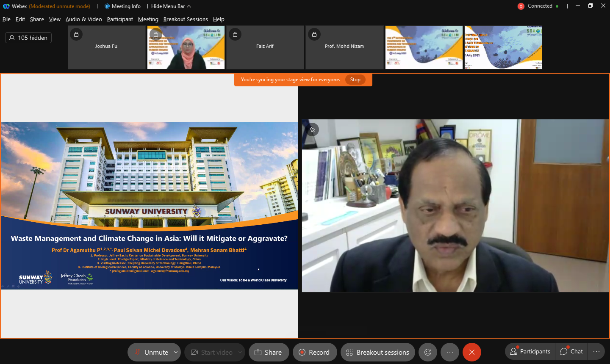Image resolution: width=610 pixels, height=364 pixels.
Task: Collapse menu bar with Hide Menu Bar
Action: 171,6
